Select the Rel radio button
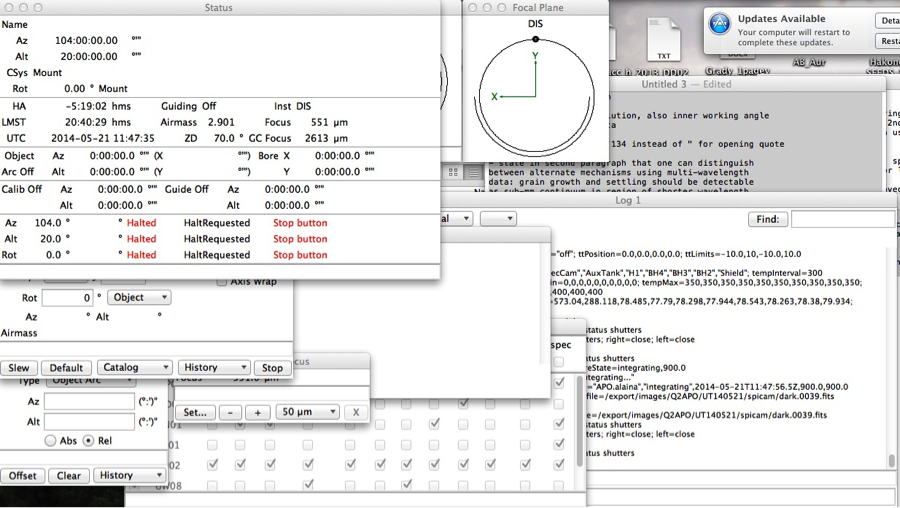This screenshot has width=900, height=508. [88, 441]
